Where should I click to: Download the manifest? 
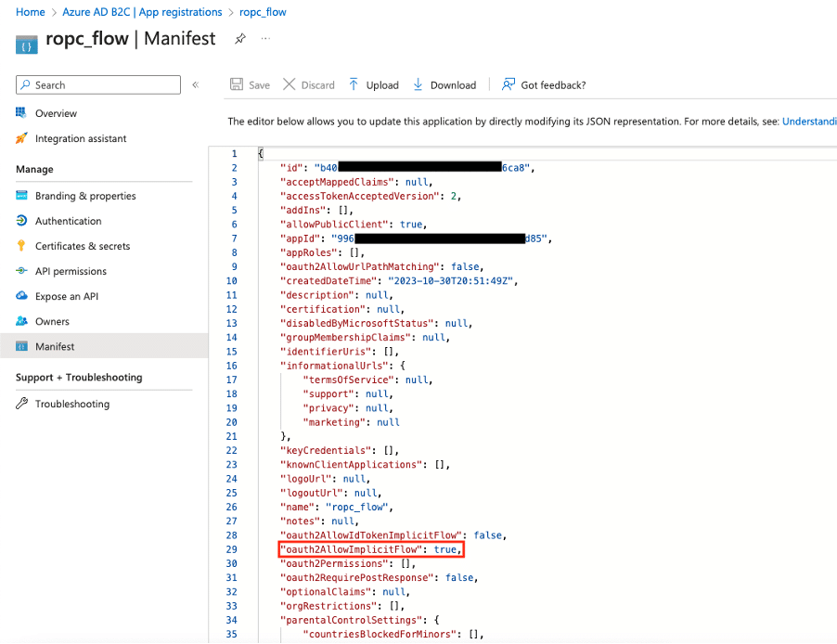pos(444,84)
